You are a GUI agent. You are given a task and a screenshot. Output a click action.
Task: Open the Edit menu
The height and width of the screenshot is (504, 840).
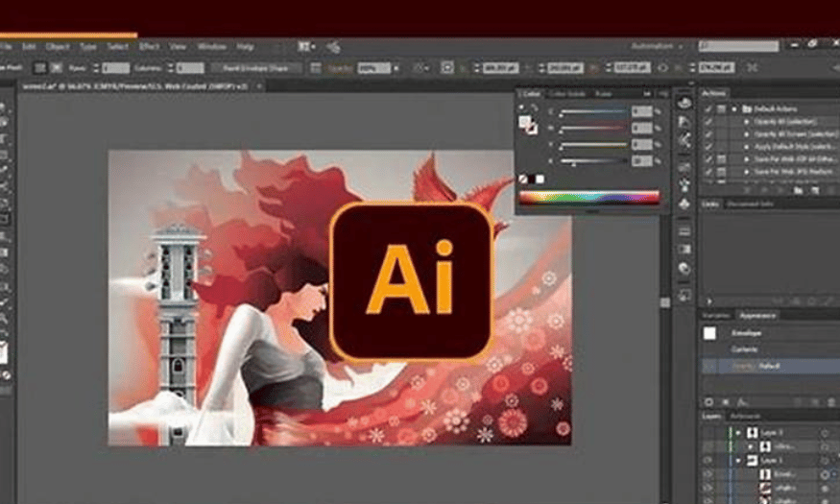click(x=29, y=47)
